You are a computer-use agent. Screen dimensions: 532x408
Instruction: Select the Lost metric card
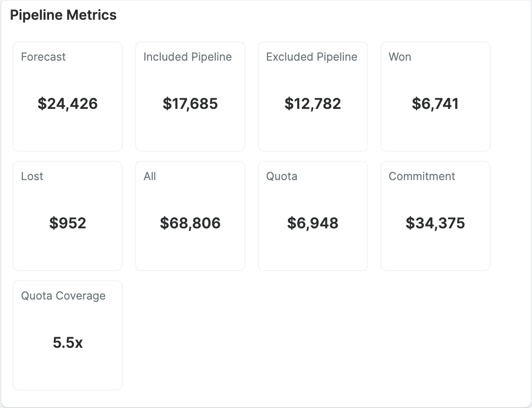[x=67, y=215]
